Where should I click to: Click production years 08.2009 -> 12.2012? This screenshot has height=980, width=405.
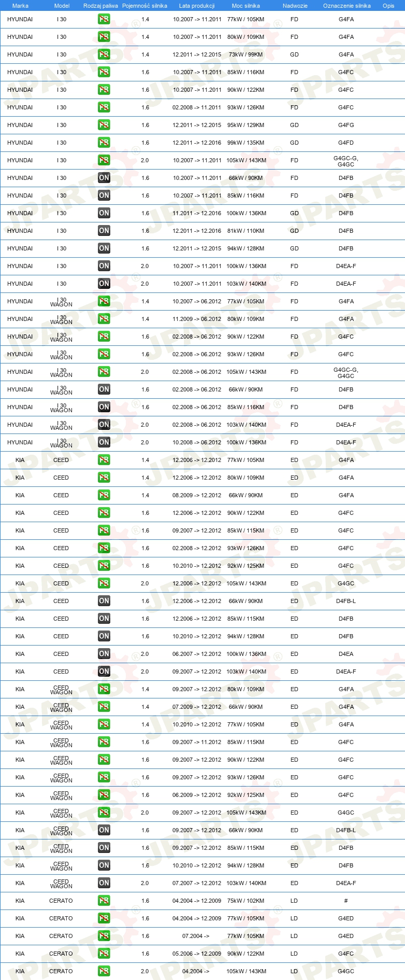pyautogui.click(x=197, y=495)
